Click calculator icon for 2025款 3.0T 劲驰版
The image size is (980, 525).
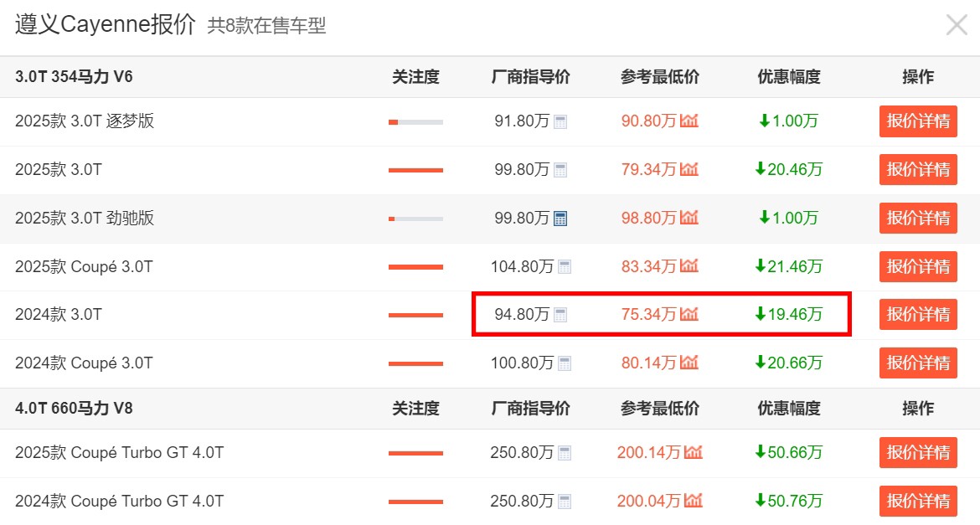(560, 219)
